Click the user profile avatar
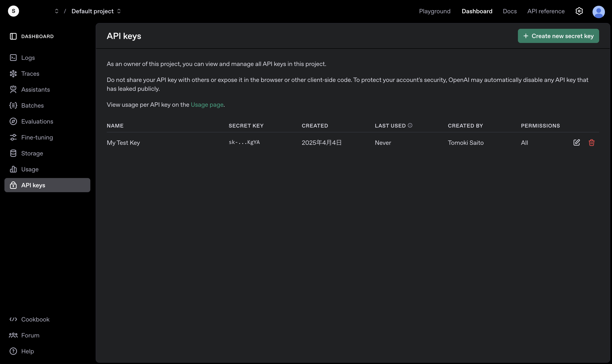The width and height of the screenshot is (612, 364). [598, 12]
